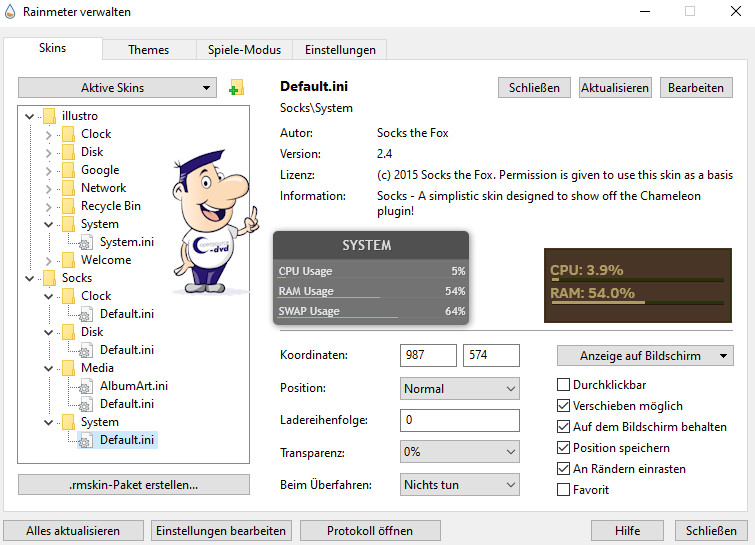Click the Aktualisieren button
This screenshot has height=545, width=755.
pos(615,88)
